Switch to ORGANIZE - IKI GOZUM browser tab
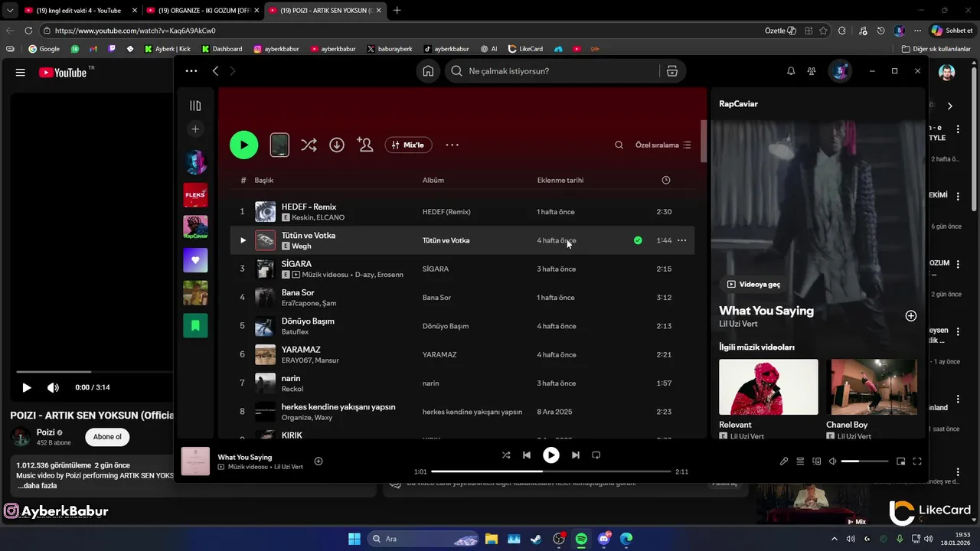The height and width of the screenshot is (551, 980). [201, 11]
